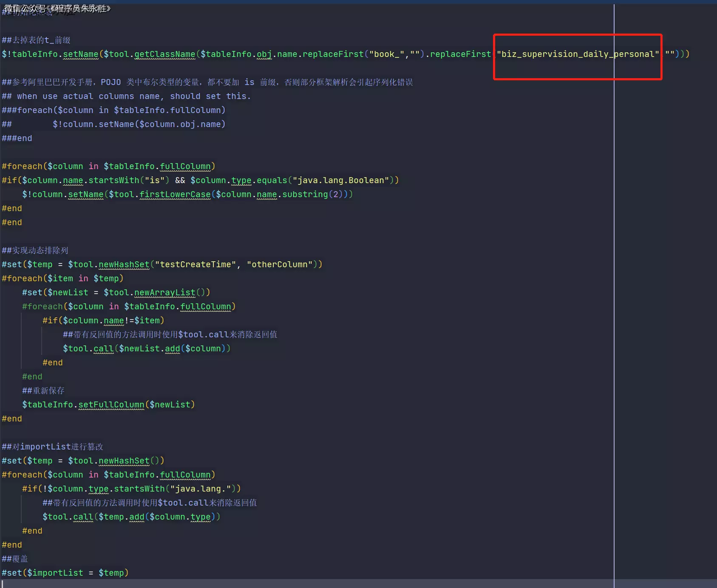Click the ##覆盖 comment line
This screenshot has width=717, height=588.
click(15, 559)
